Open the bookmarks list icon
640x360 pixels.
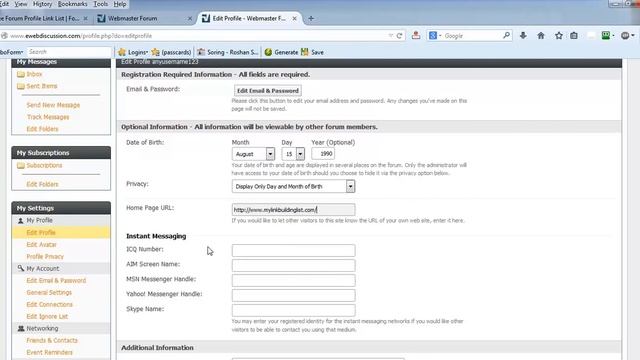574,36
